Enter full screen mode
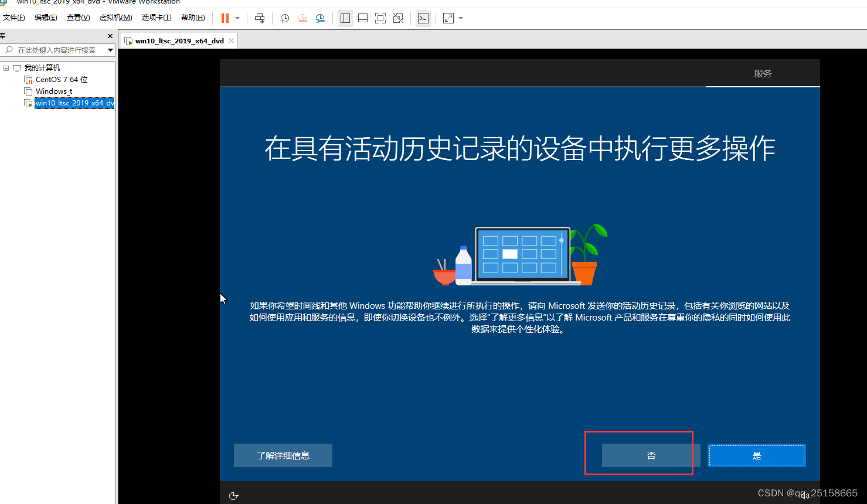This screenshot has width=867, height=504. click(380, 18)
